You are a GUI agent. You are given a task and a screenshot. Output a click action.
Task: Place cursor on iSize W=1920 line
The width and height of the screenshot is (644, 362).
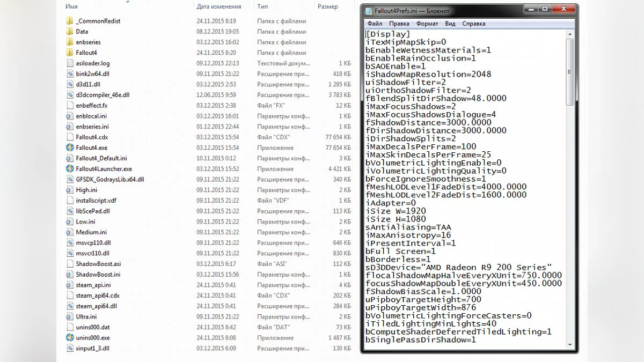pos(396,211)
